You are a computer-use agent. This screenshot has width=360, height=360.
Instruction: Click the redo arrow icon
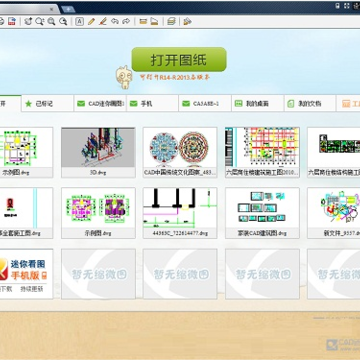pyautogui.click(x=126, y=22)
